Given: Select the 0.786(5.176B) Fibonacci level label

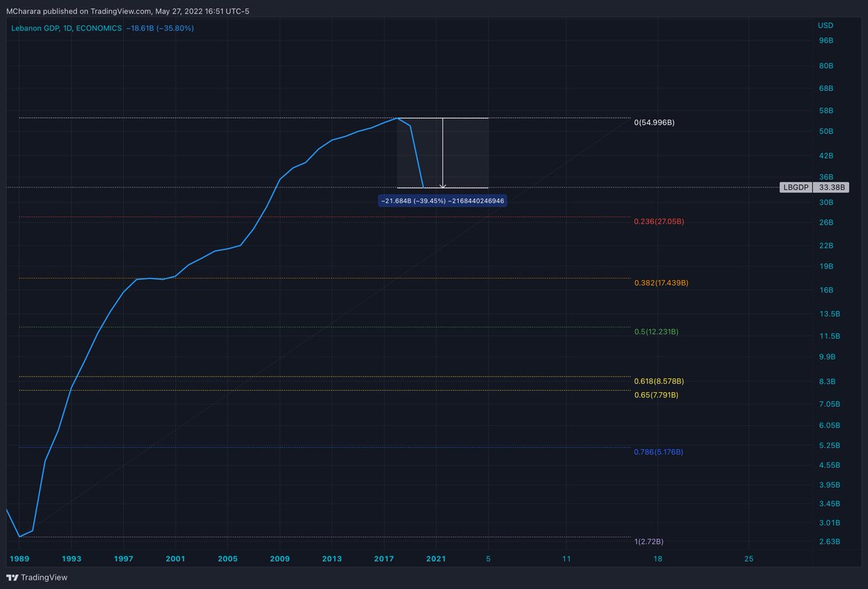Looking at the screenshot, I should coord(658,452).
